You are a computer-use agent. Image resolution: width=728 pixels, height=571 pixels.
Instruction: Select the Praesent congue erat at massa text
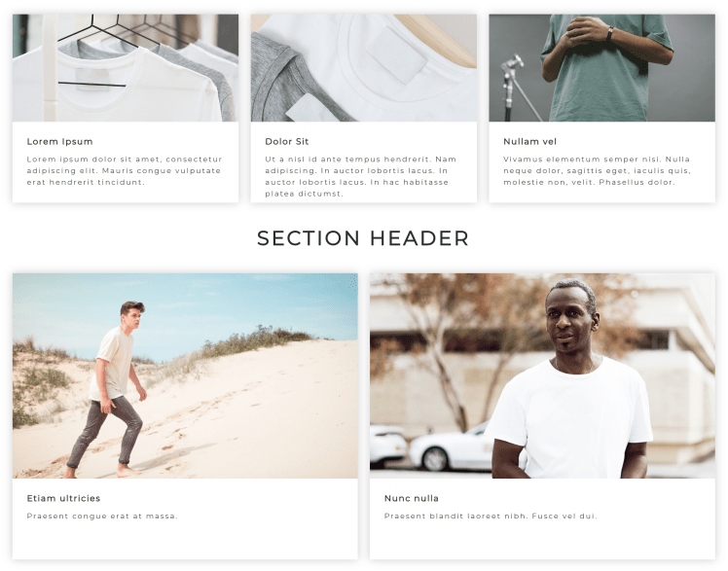tap(102, 516)
